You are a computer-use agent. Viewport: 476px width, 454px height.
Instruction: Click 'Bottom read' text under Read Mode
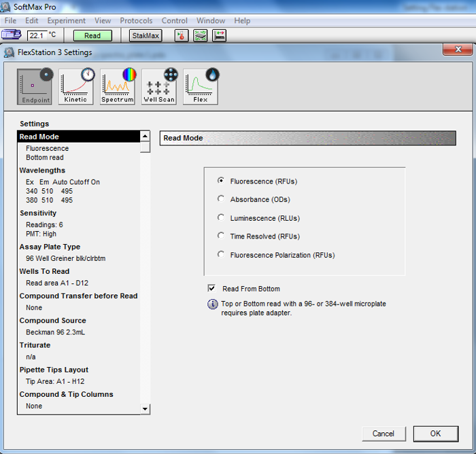tap(45, 158)
